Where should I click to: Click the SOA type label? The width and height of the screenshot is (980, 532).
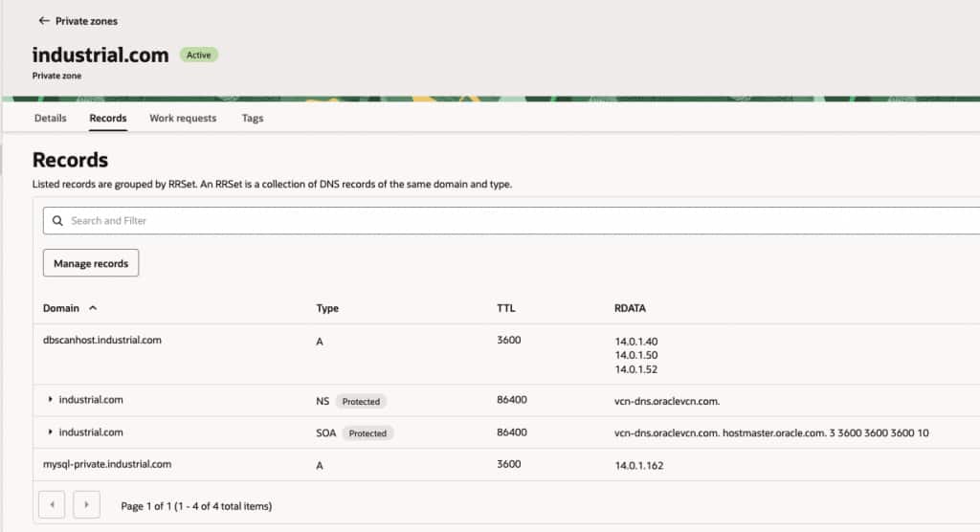[x=325, y=433]
